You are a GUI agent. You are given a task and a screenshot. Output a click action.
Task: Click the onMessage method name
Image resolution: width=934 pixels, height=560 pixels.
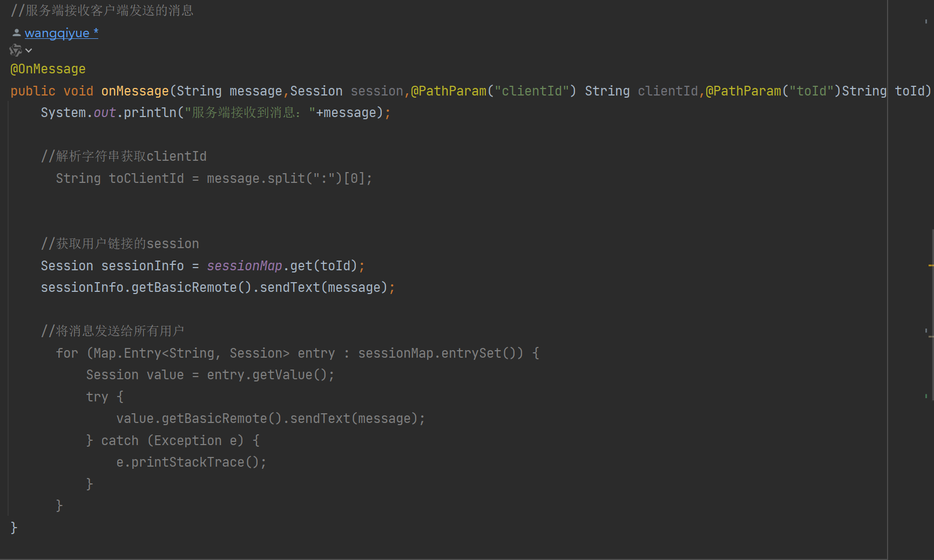click(135, 91)
